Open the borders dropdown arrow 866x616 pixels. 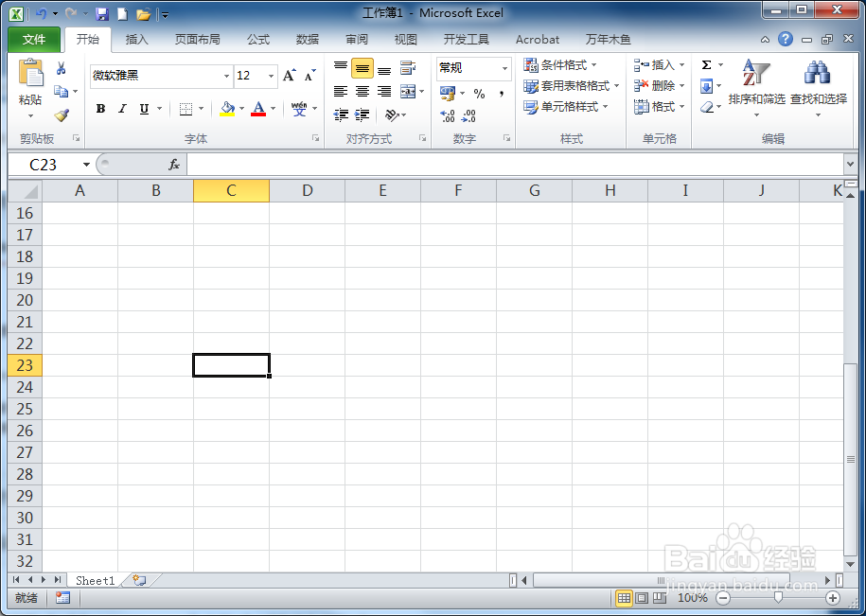[x=201, y=109]
